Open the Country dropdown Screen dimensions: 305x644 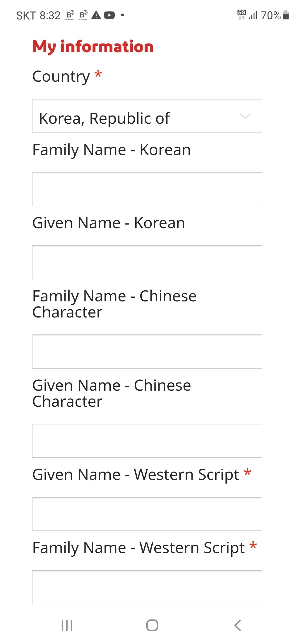coord(147,116)
